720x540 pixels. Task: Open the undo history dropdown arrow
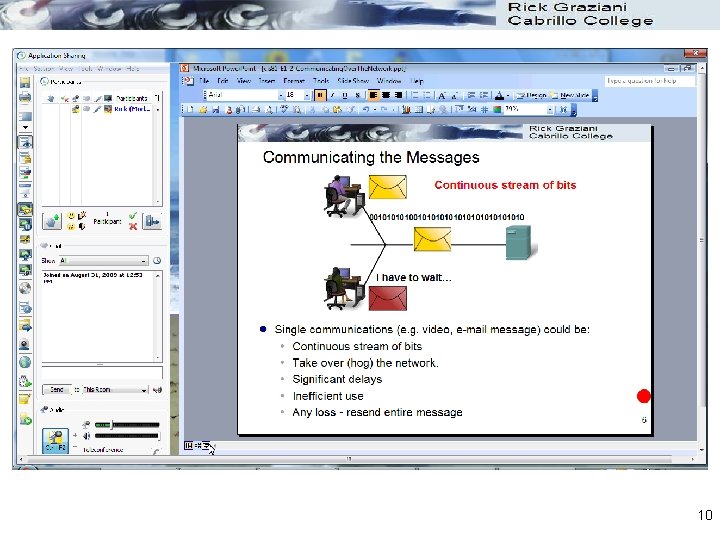[375, 109]
